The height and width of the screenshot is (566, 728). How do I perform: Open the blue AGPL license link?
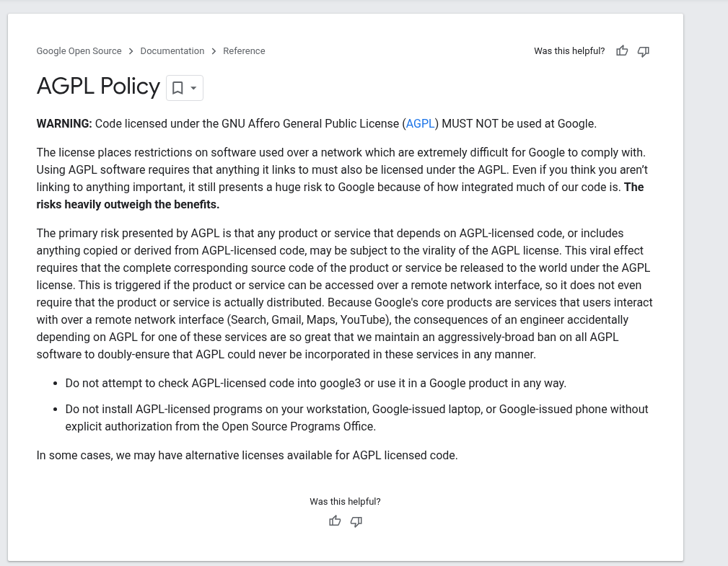(x=420, y=124)
